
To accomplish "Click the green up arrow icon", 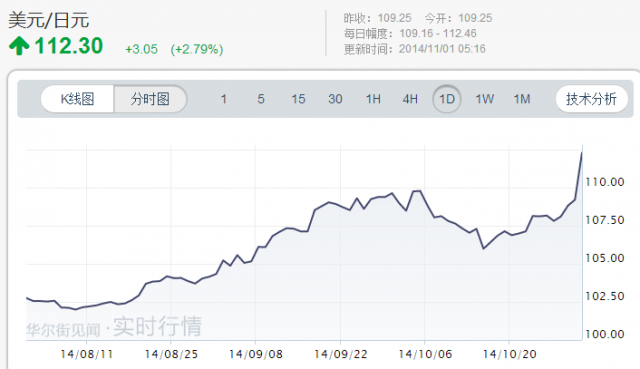I will [x=19, y=46].
